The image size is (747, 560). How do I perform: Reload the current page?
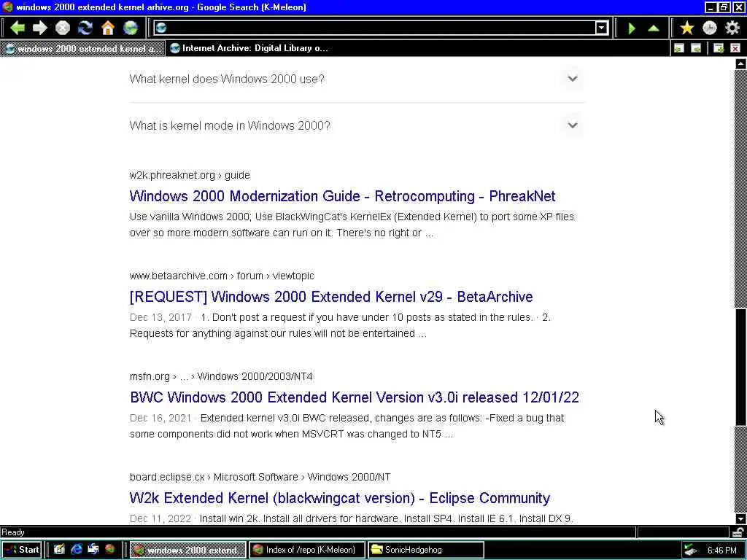click(x=85, y=28)
